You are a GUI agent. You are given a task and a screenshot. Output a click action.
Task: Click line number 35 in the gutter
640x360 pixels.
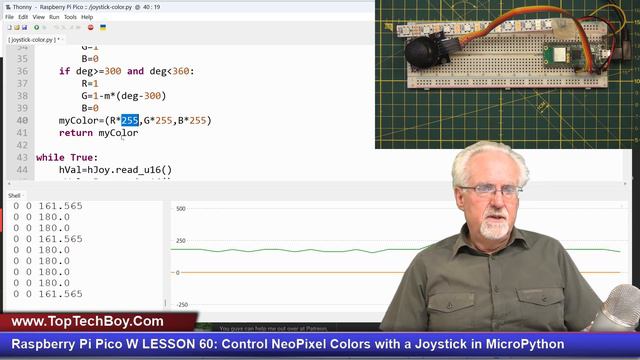pyautogui.click(x=22, y=59)
